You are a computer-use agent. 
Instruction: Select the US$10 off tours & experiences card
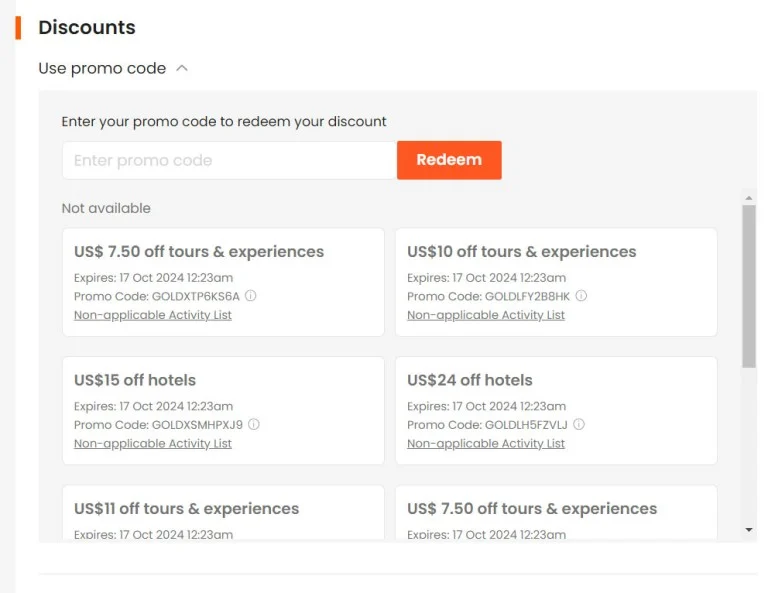556,282
